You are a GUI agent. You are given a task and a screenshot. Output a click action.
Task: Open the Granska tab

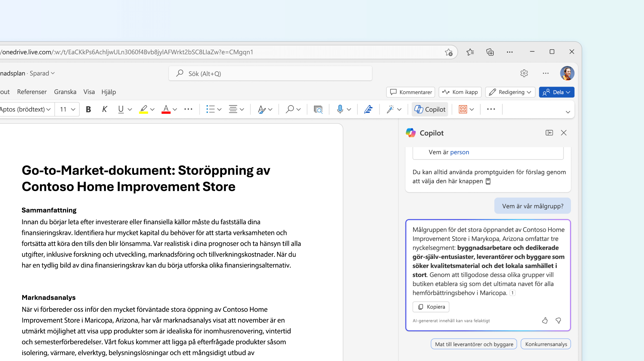click(x=65, y=92)
